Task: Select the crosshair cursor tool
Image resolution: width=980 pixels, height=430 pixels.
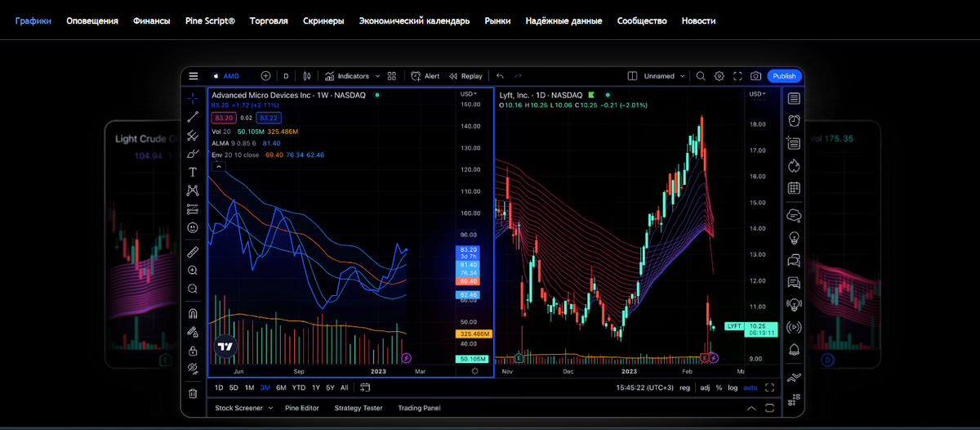Action: [x=193, y=99]
